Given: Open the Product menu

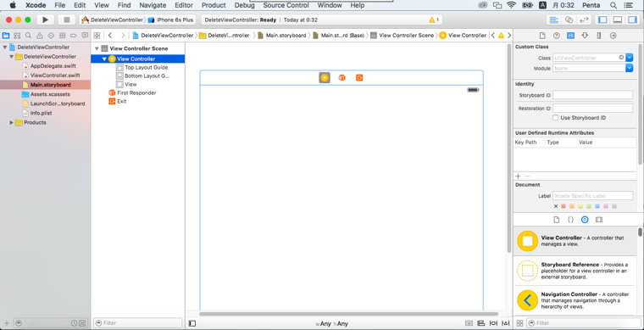Looking at the screenshot, I should (214, 5).
